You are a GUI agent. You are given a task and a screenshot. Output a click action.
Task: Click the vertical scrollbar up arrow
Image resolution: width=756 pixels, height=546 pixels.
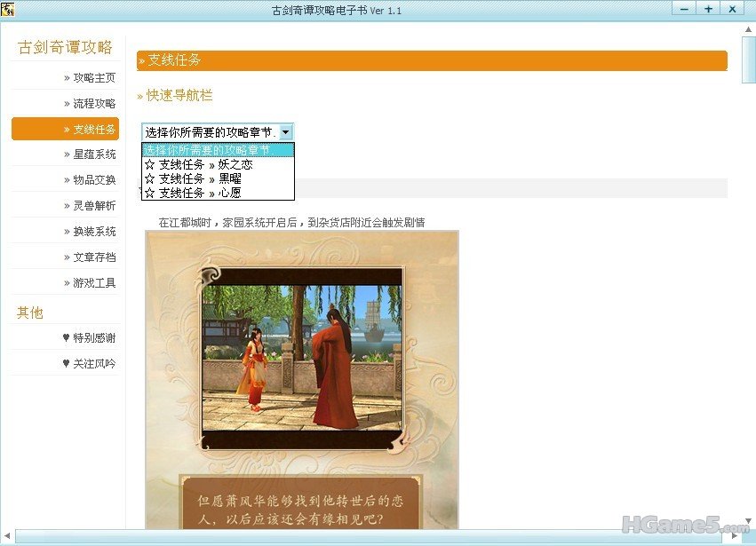point(748,30)
